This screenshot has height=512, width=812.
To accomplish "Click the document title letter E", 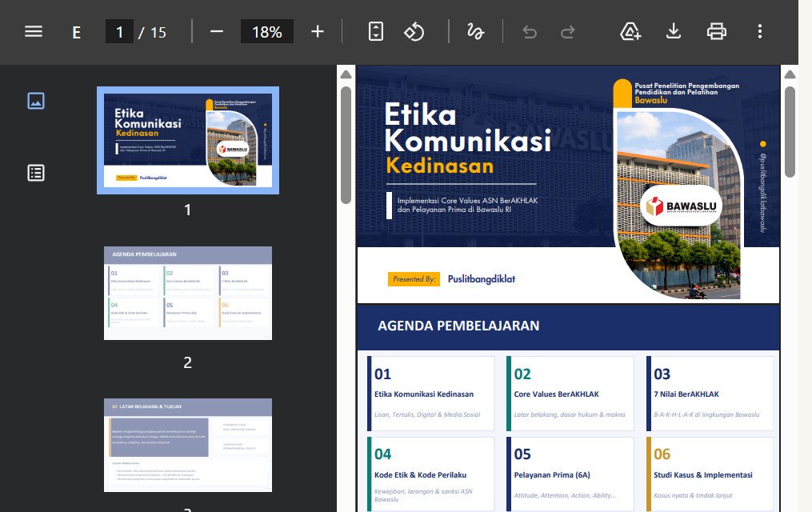I will tap(77, 33).
